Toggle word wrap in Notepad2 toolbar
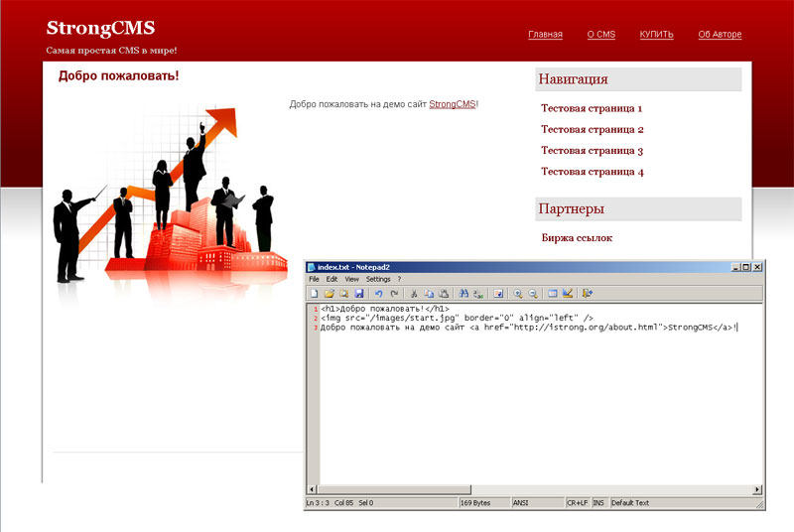Viewport: 794px width, 532px height. click(498, 293)
